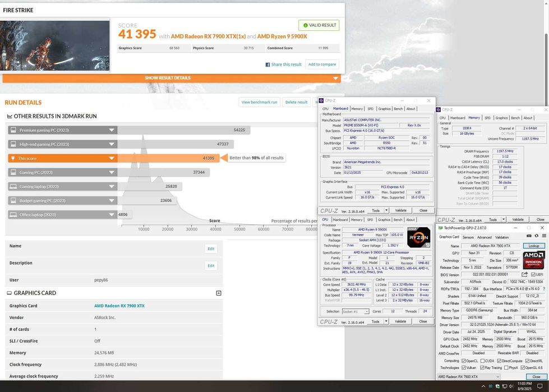Screen dimensions: 549x392
Task: Click Add to compare button
Action: 322,64
